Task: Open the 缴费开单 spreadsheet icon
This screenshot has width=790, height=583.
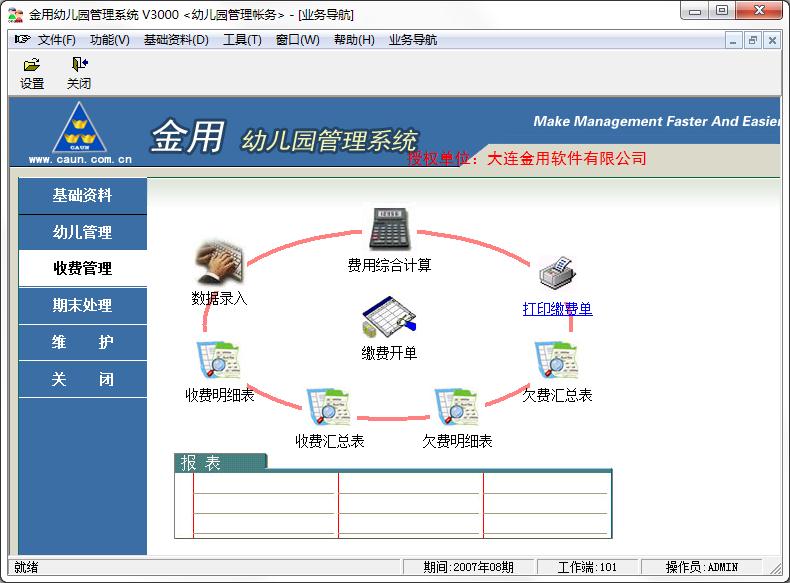Action: click(389, 317)
